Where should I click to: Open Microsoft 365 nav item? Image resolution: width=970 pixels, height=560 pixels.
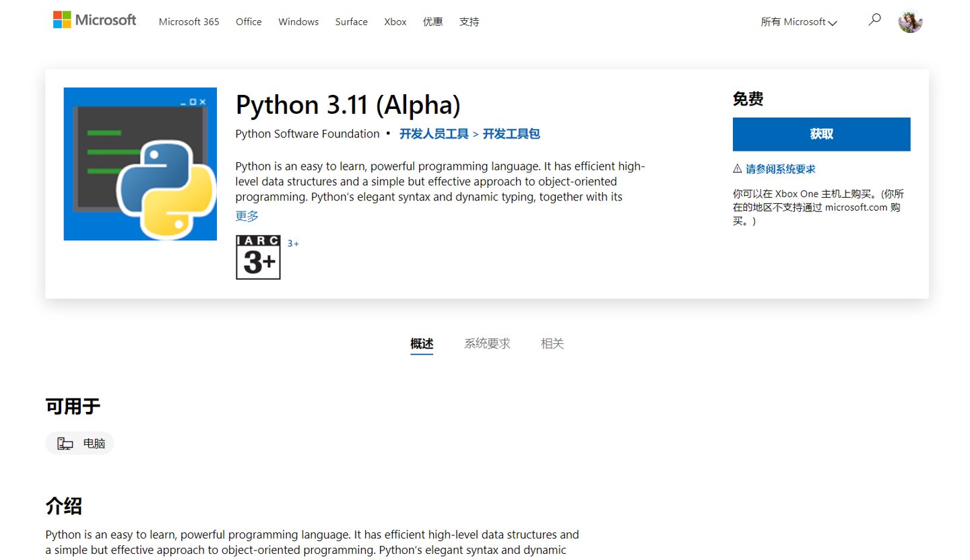pyautogui.click(x=189, y=22)
